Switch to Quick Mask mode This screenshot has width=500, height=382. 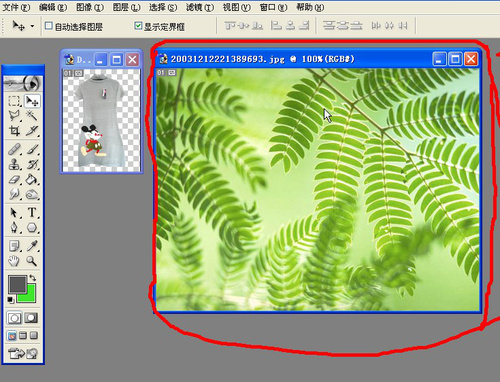coord(31,318)
